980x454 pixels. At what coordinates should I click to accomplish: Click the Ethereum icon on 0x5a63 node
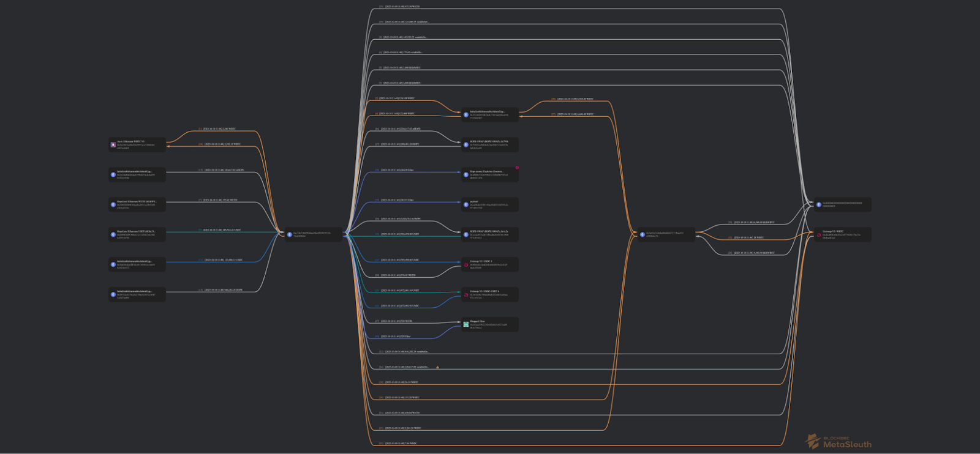[643, 234]
